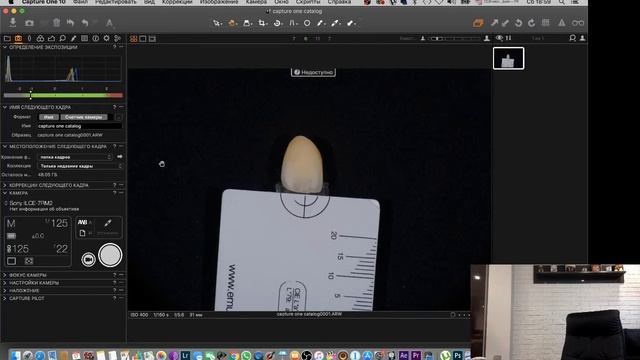The image size is (640, 360).
Task: Click the Счетчик камеры format token
Action: click(x=84, y=117)
